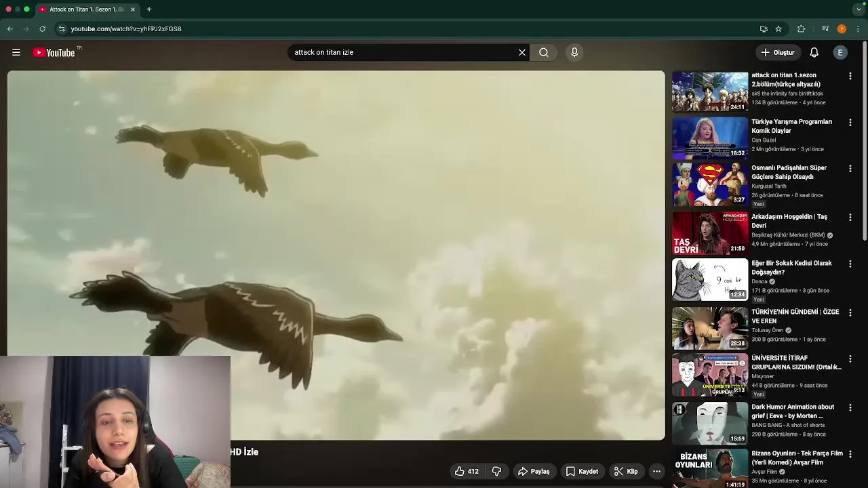The width and height of the screenshot is (868, 488).
Task: Open options for attack on titan 1.sezon video
Action: click(850, 77)
